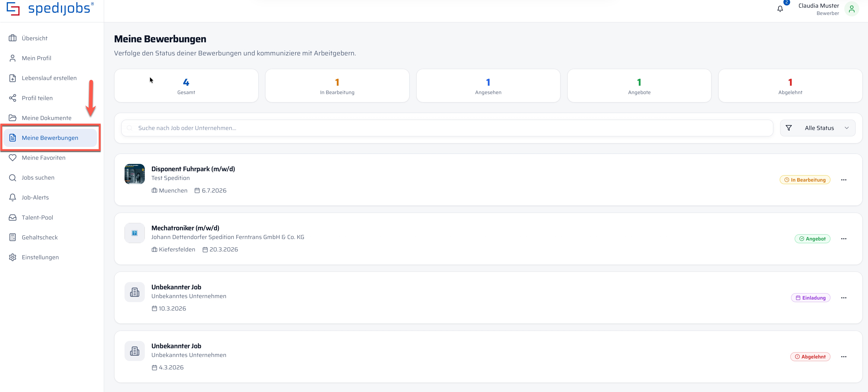The height and width of the screenshot is (392, 868).
Task: Open Talent-Pool page
Action: (50, 218)
